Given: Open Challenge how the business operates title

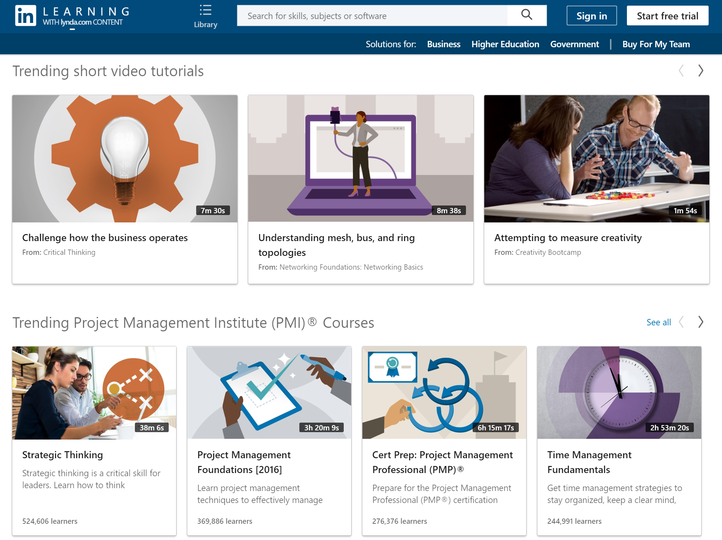Looking at the screenshot, I should [105, 238].
